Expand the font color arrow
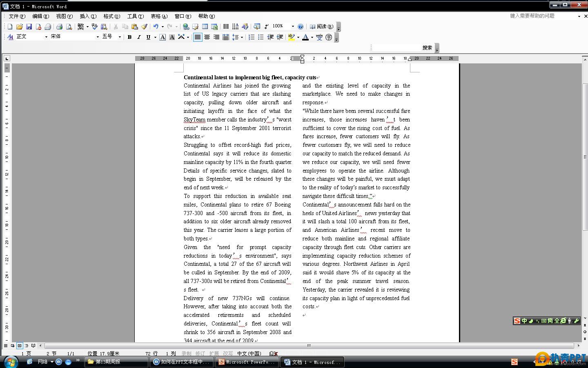 pyautogui.click(x=312, y=37)
